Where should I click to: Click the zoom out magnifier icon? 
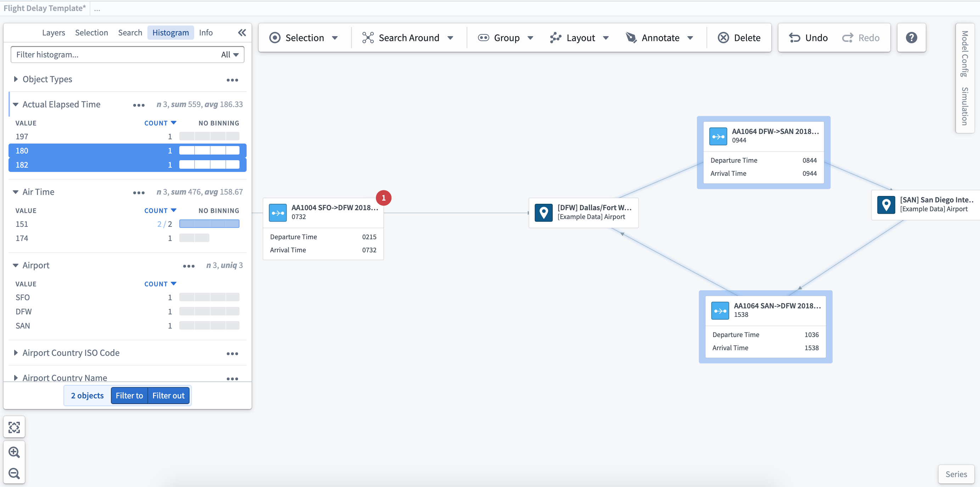pyautogui.click(x=14, y=473)
